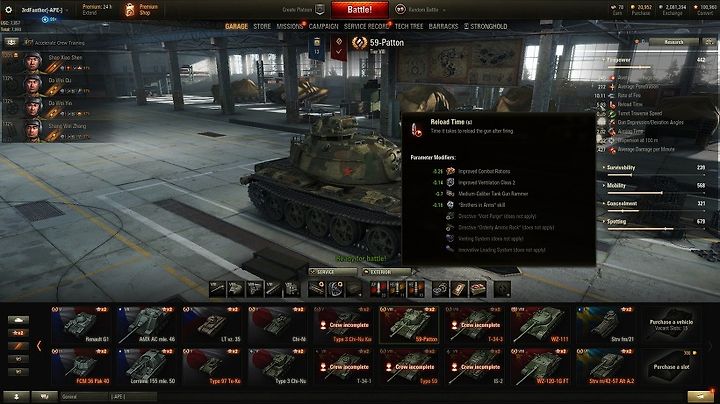Select the WZ-111 tank thumbnail

tap(540, 325)
